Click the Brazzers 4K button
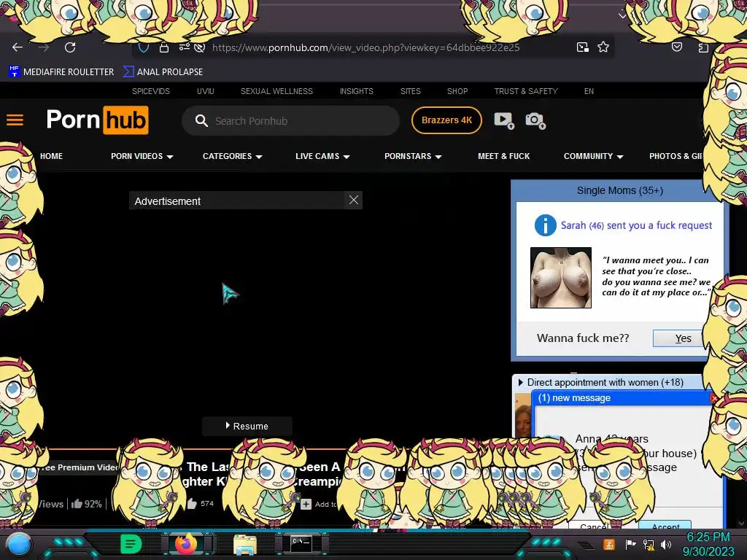This screenshot has width=747, height=560. [446, 120]
